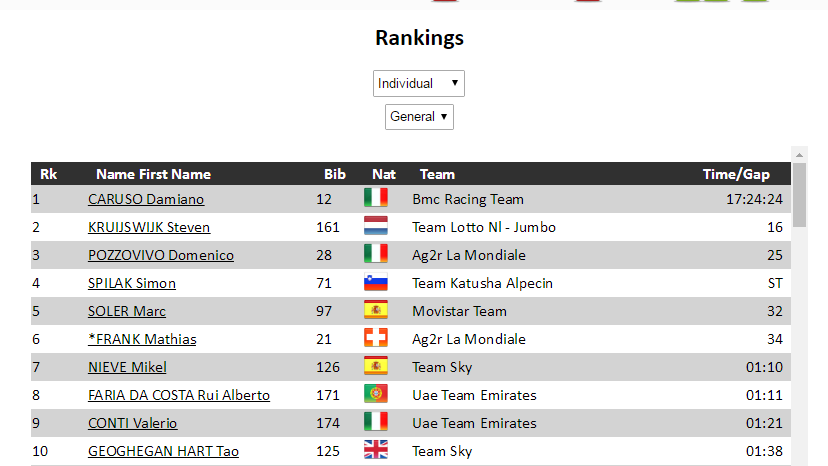Click the scrollbar up arrow above the table

click(799, 154)
